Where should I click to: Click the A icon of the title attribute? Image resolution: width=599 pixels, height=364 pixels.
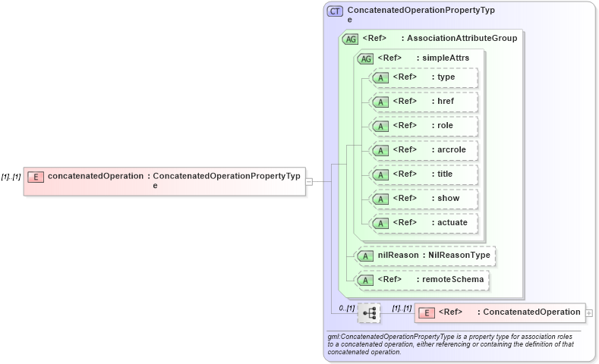[380, 174]
